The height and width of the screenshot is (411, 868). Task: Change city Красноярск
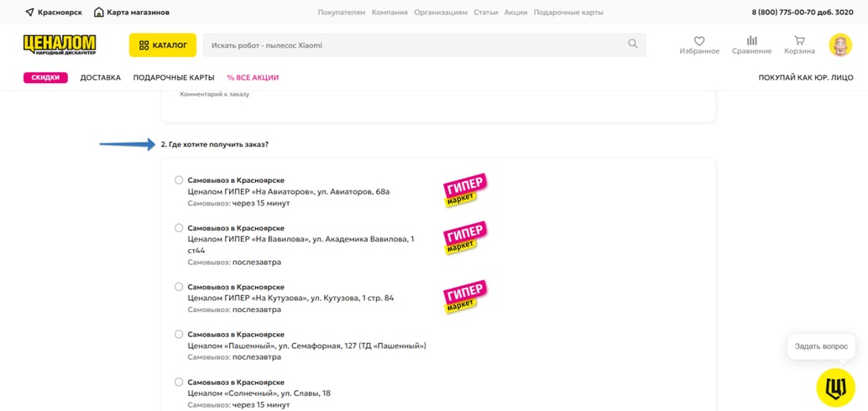[60, 13]
